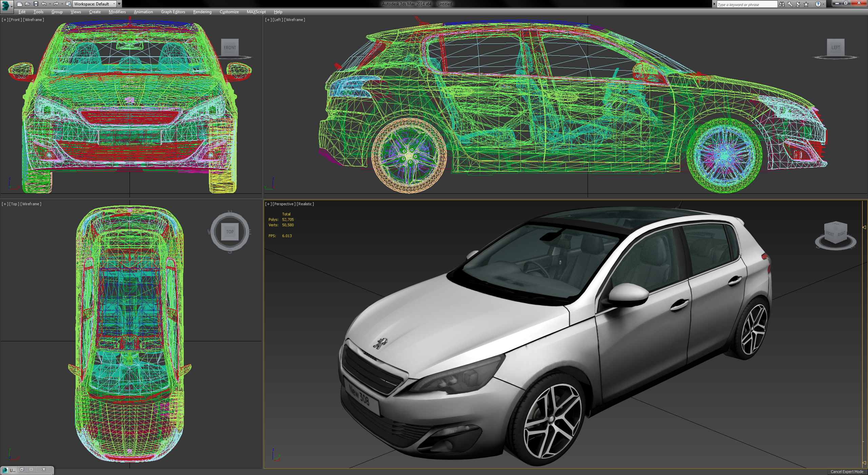Screen dimensions: 868x475
Task: Redo an action with the Redo icon
Action: point(56,4)
